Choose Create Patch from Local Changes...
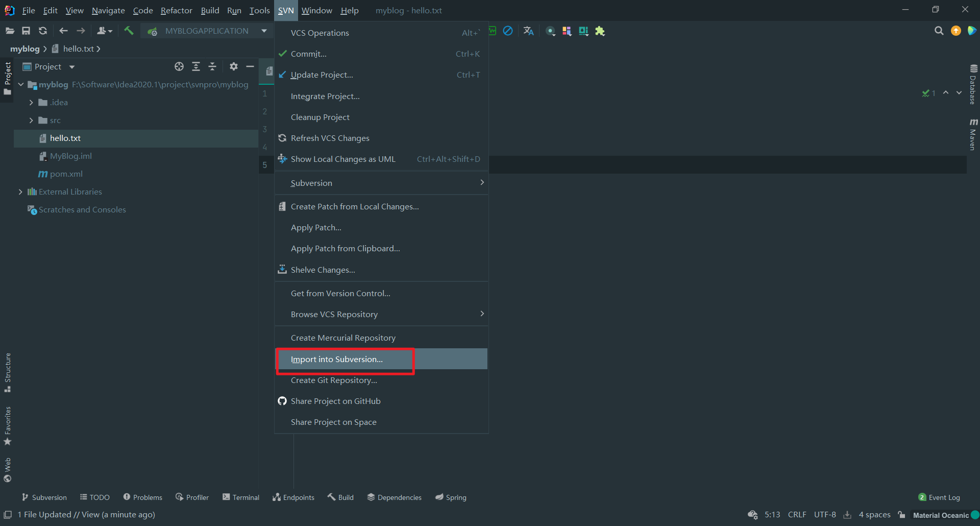 [x=381, y=206]
